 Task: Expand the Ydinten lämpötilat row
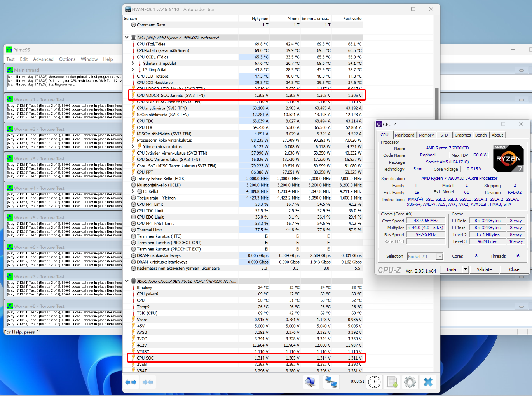(133, 63)
